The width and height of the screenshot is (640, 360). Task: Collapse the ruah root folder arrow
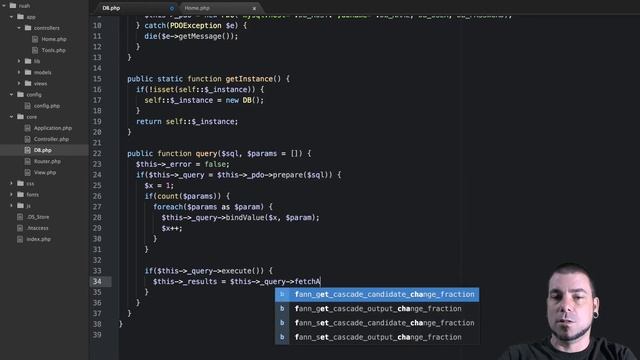pos(4,6)
